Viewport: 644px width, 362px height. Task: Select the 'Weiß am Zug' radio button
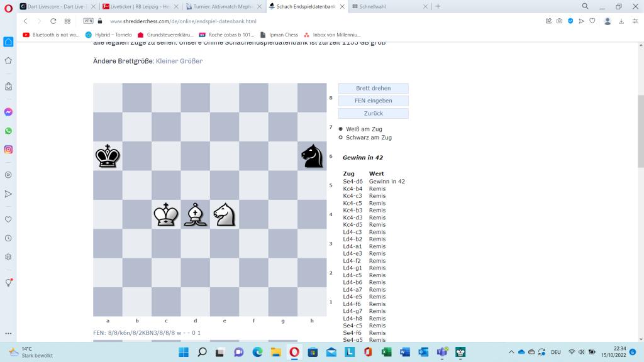coord(341,129)
